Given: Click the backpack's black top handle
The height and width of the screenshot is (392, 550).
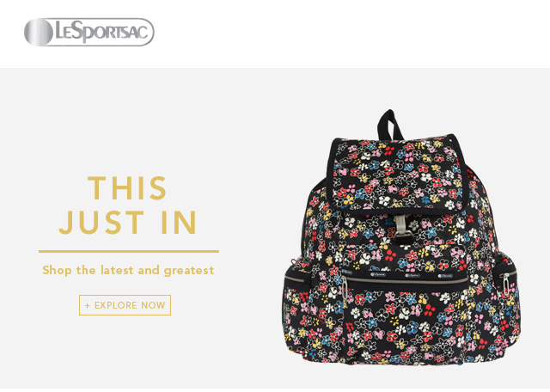Looking at the screenshot, I should (389, 125).
